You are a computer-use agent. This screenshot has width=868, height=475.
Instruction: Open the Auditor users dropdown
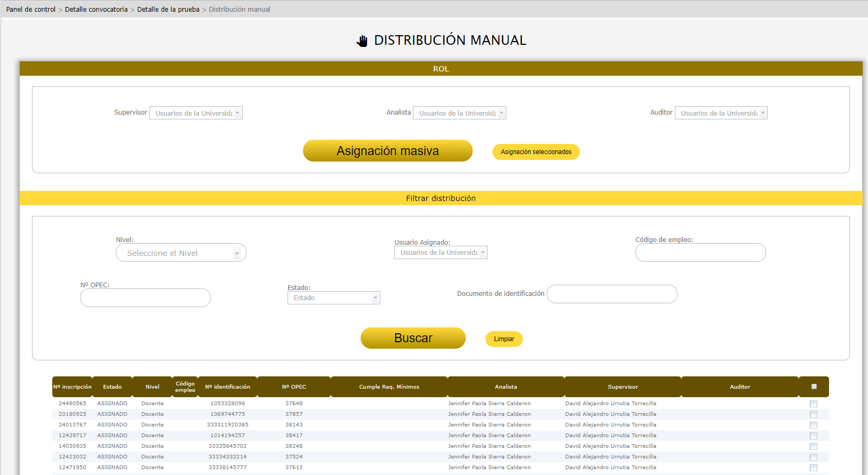[x=721, y=113]
